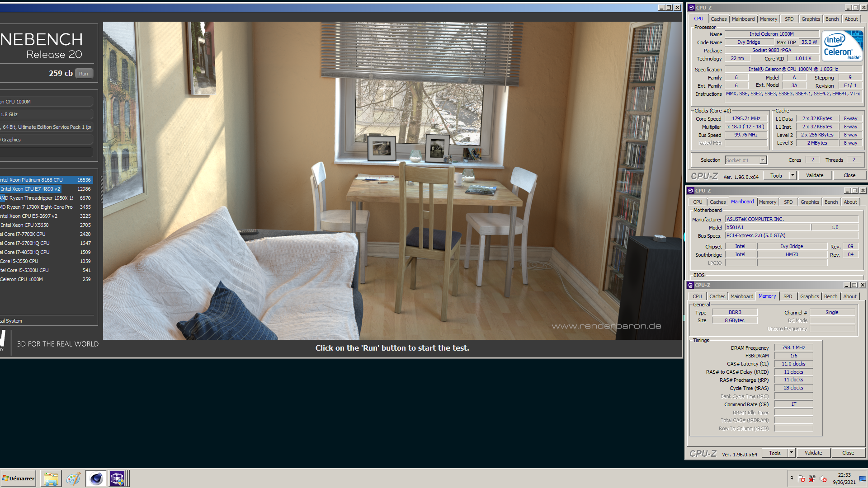Click the Show desktop button at the taskbar end
The image size is (868, 488).
[863, 479]
